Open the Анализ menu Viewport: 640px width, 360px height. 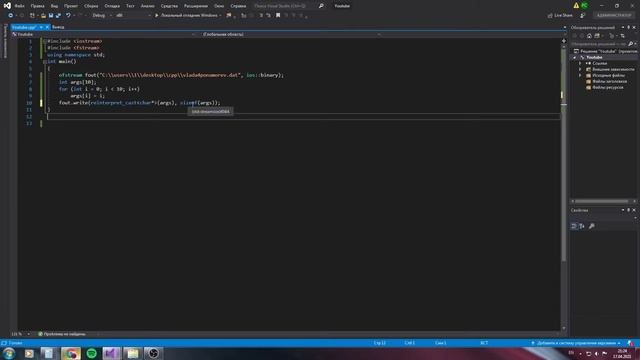tap(147, 6)
